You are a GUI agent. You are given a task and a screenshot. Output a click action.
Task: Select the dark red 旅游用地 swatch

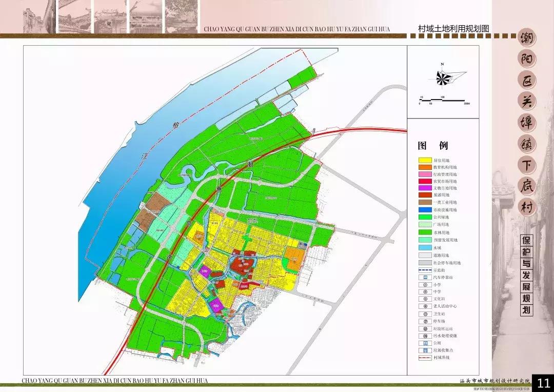[x=425, y=195]
